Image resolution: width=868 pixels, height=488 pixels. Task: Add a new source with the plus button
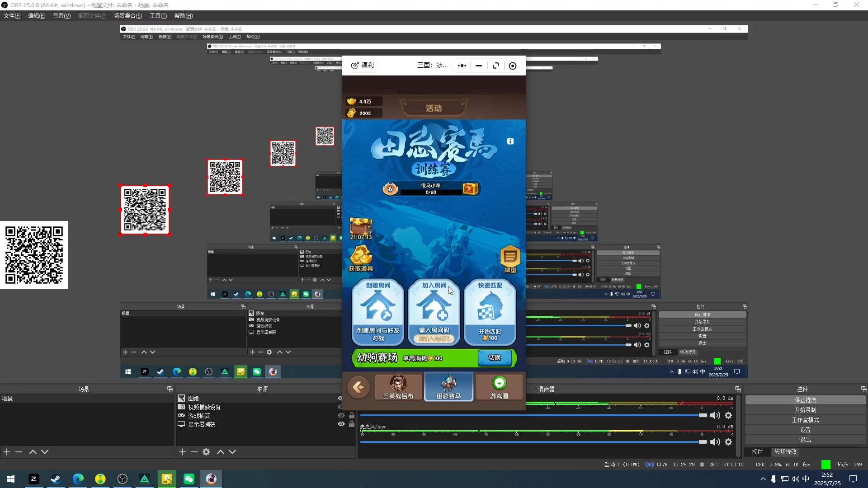click(x=182, y=452)
